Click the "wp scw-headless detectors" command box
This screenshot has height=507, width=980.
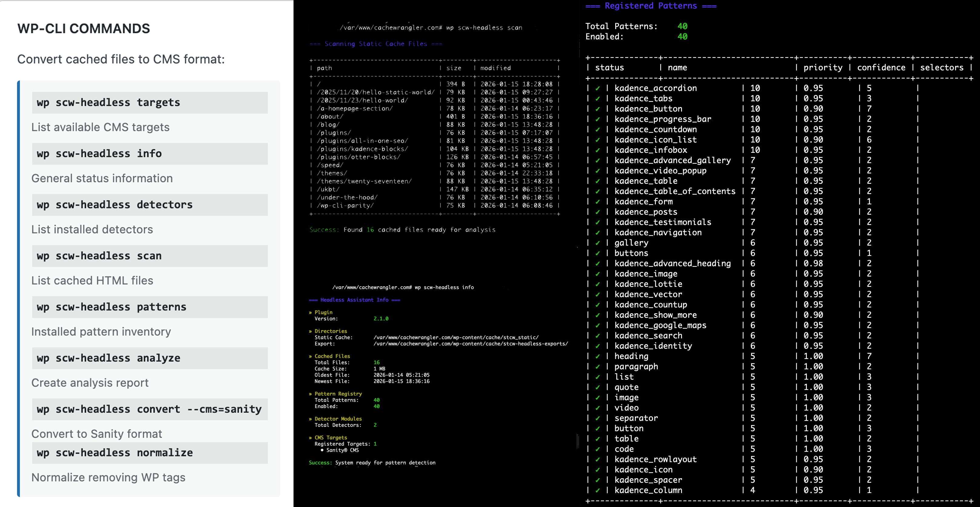point(149,205)
